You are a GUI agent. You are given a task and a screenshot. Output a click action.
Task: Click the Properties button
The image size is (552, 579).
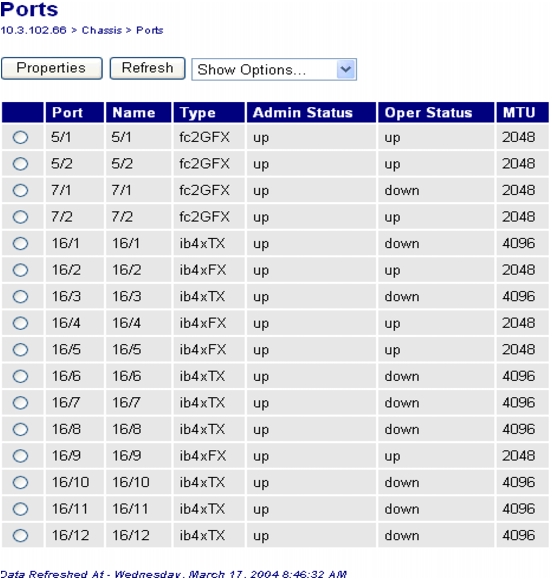tap(52, 68)
